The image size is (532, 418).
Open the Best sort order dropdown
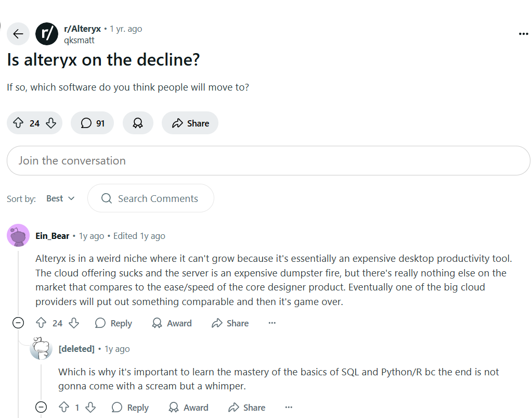pyautogui.click(x=60, y=198)
